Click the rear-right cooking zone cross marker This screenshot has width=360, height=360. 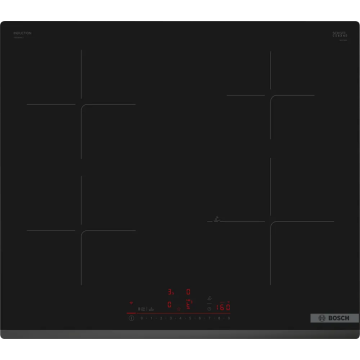click(270, 95)
